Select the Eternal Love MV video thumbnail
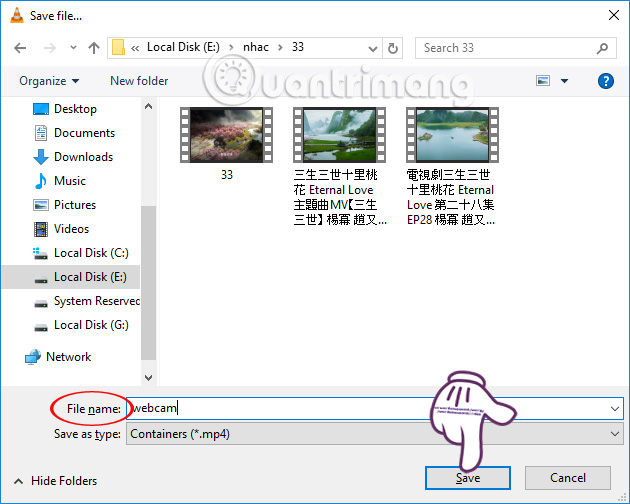Viewport: 630px width, 504px height. click(339, 135)
